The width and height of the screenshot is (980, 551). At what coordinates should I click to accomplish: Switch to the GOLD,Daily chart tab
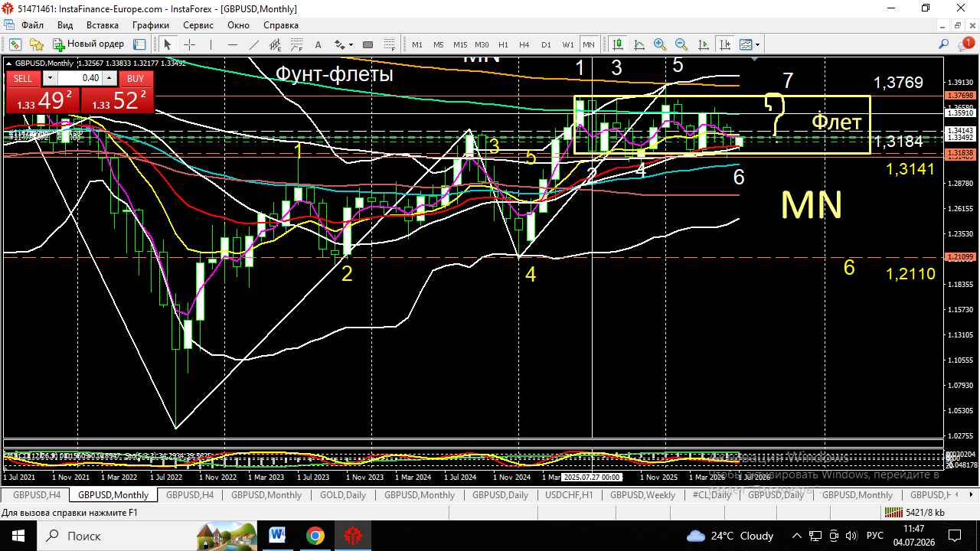pos(343,495)
